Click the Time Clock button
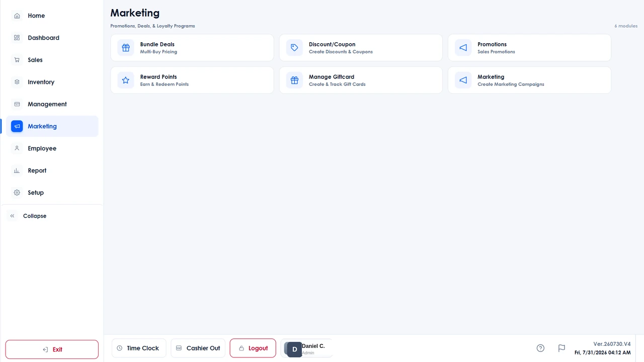The image size is (644, 362). [139, 348]
